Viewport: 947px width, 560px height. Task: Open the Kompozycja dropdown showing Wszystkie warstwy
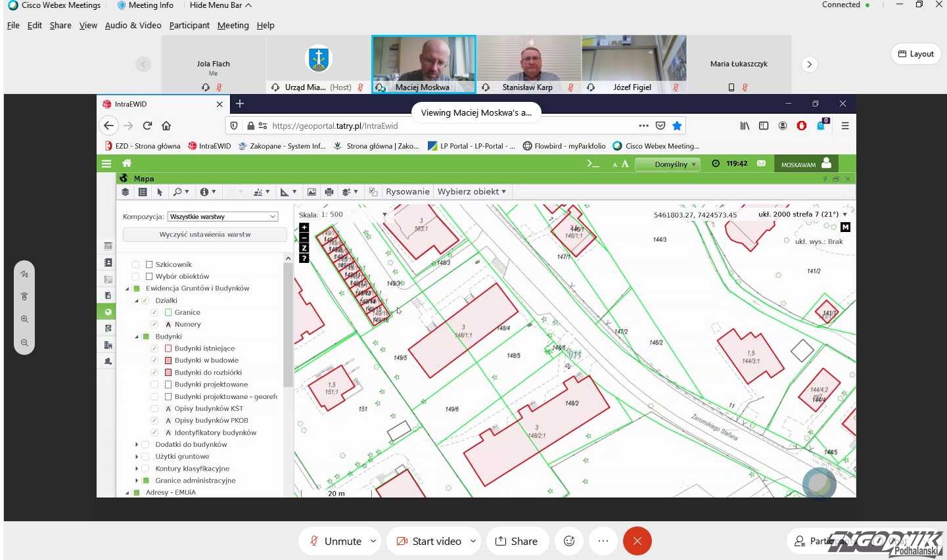[223, 216]
